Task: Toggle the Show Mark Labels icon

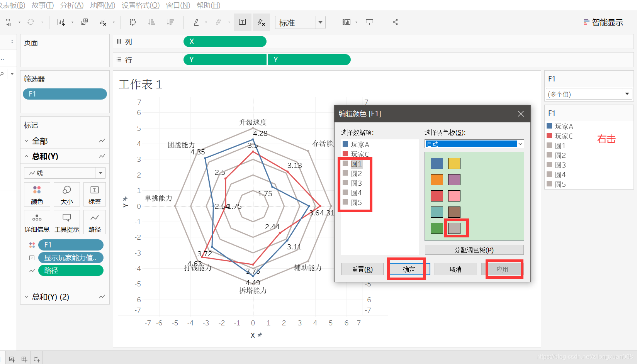Action: 243,22
